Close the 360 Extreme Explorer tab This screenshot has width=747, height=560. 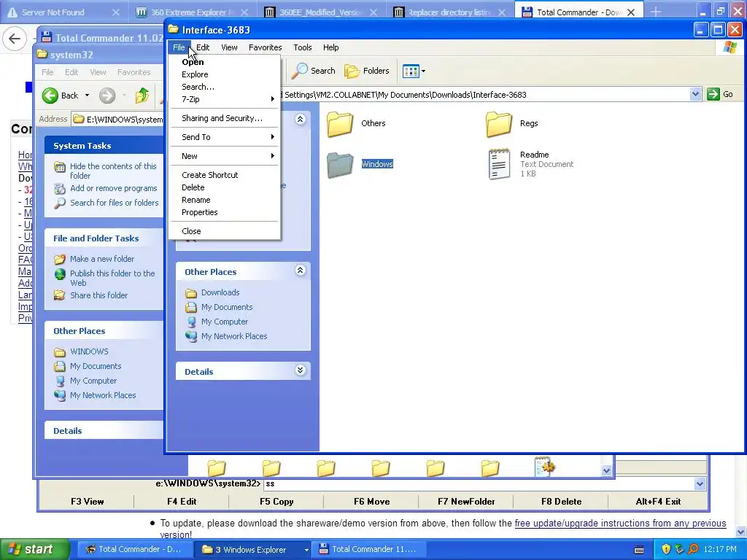coord(244,12)
